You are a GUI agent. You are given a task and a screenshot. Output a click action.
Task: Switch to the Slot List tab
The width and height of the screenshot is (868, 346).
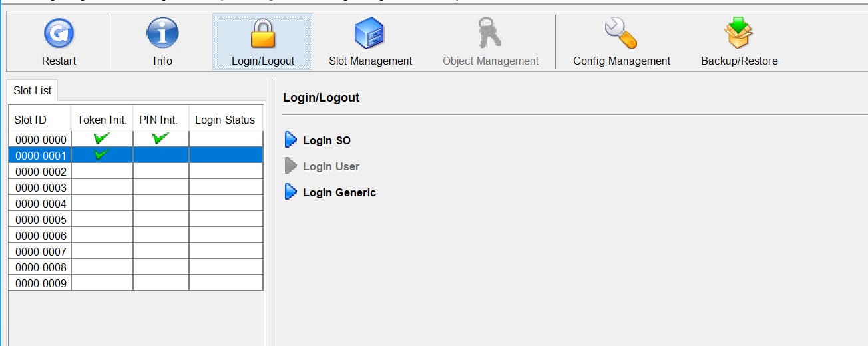click(x=33, y=90)
